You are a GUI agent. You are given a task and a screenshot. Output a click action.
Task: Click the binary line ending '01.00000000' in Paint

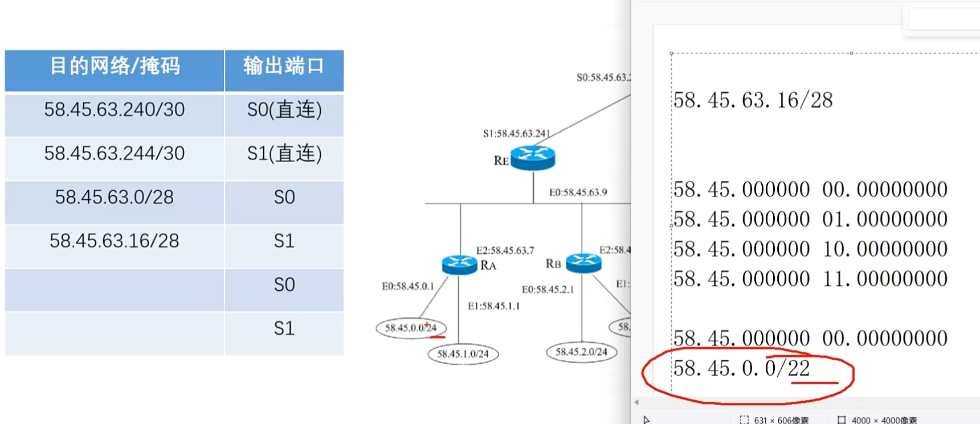810,219
